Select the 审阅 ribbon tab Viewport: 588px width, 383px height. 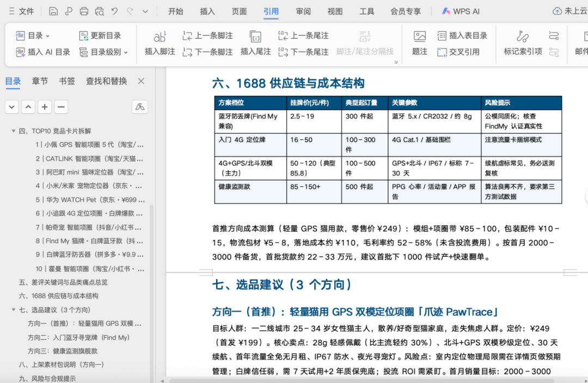coord(303,11)
